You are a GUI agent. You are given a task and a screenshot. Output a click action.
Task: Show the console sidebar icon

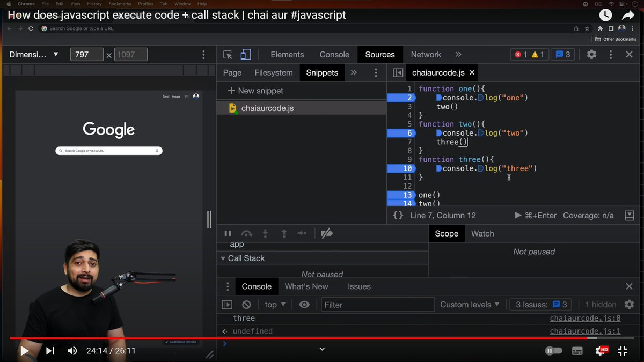tap(228, 305)
